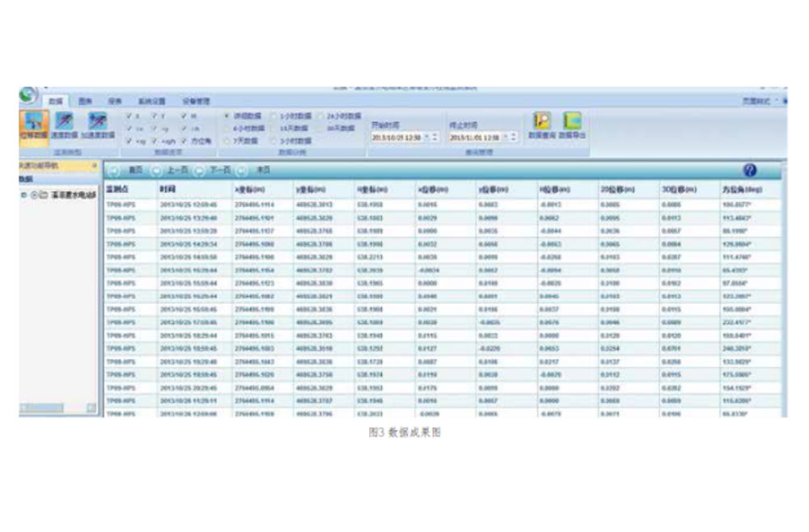Click the navigation panel header tab
The image size is (809, 532).
coord(58,166)
